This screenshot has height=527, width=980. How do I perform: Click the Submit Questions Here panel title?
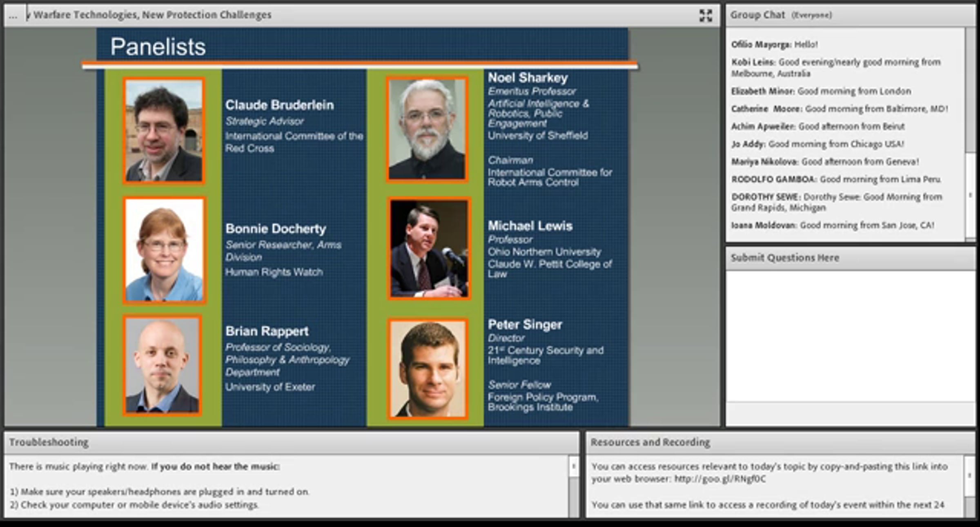(785, 258)
